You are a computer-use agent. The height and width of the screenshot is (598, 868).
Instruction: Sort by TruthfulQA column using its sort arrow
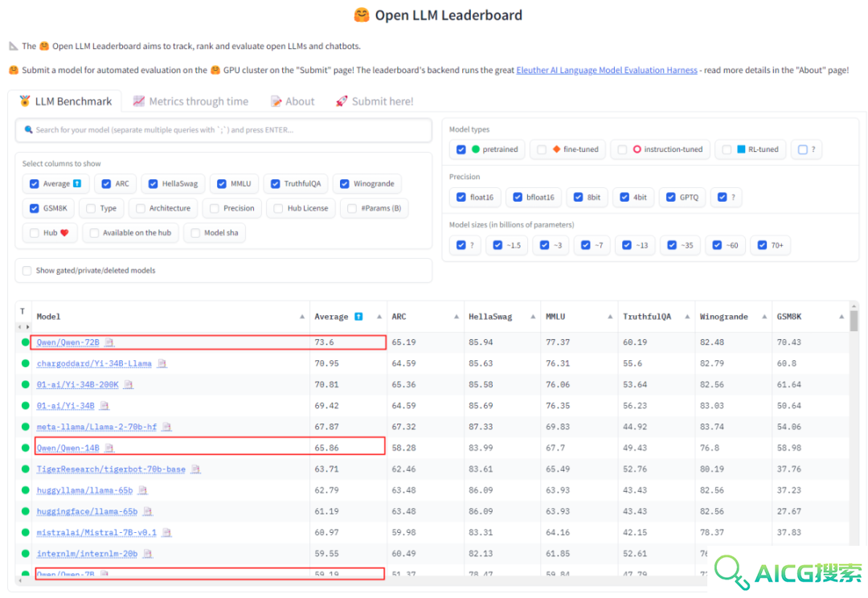(x=687, y=317)
